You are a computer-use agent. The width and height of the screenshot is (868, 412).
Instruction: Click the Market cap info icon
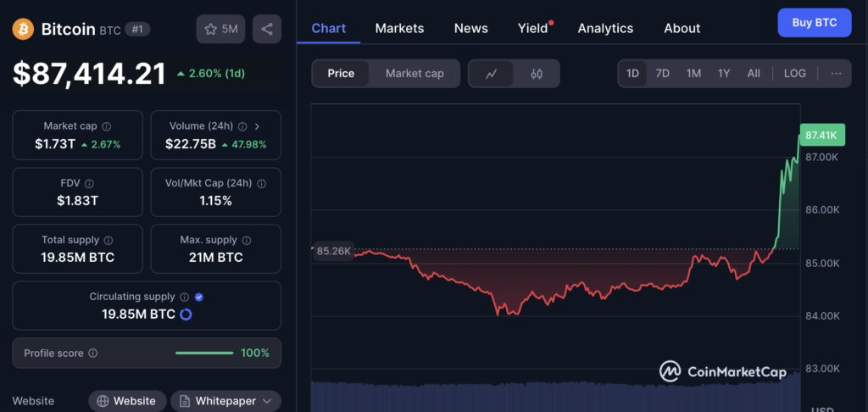coord(106,126)
